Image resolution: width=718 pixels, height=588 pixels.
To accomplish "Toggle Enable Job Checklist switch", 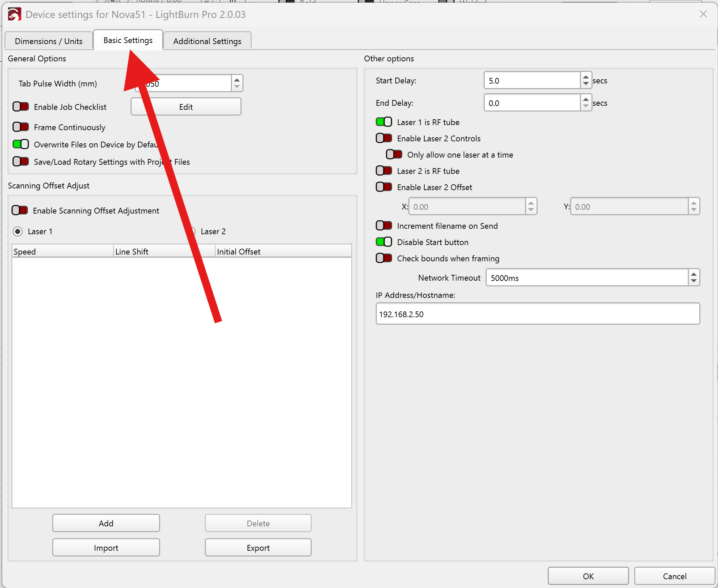I will (x=21, y=107).
